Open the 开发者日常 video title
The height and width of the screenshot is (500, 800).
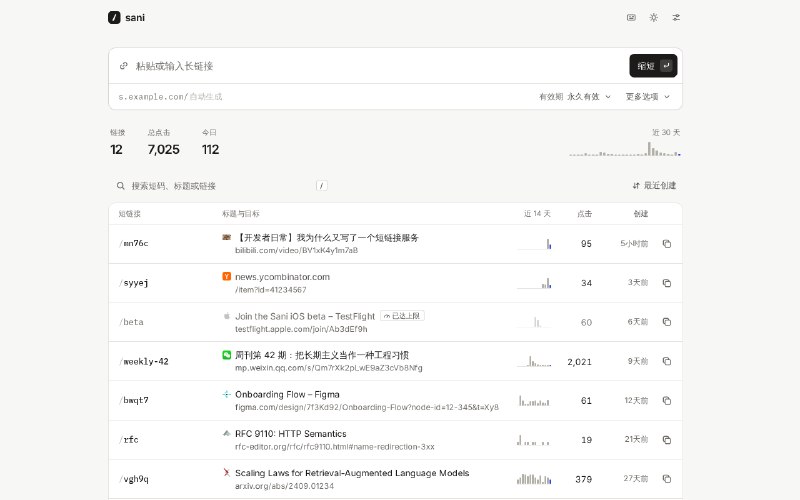coord(327,238)
